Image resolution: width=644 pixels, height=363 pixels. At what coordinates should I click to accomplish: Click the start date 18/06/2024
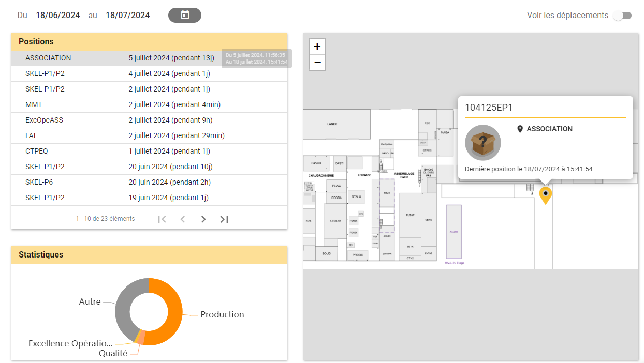coord(58,16)
